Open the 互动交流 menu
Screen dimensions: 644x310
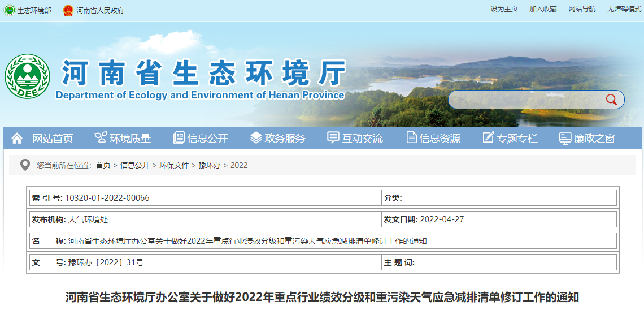362,139
